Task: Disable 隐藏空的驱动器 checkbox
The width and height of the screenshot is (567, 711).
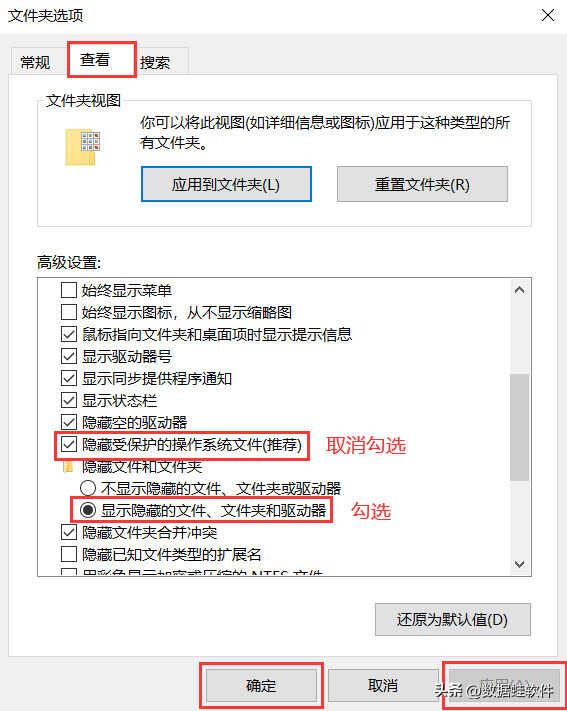Action: (69, 423)
